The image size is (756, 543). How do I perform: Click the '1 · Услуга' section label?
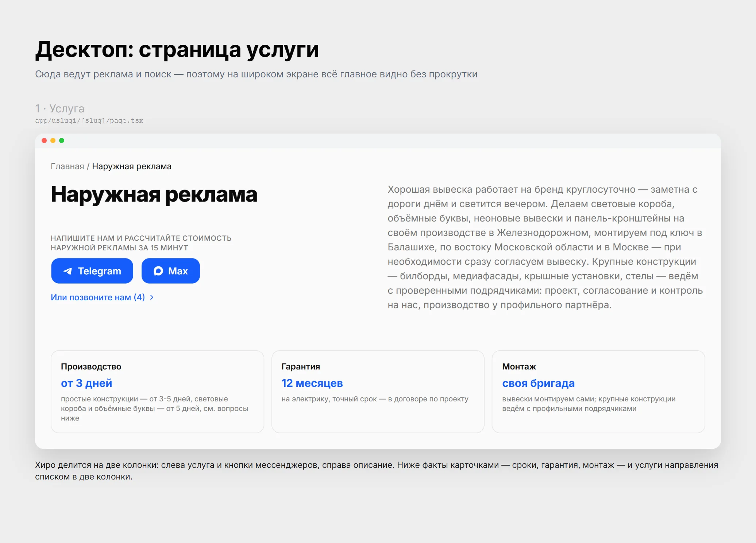59,108
